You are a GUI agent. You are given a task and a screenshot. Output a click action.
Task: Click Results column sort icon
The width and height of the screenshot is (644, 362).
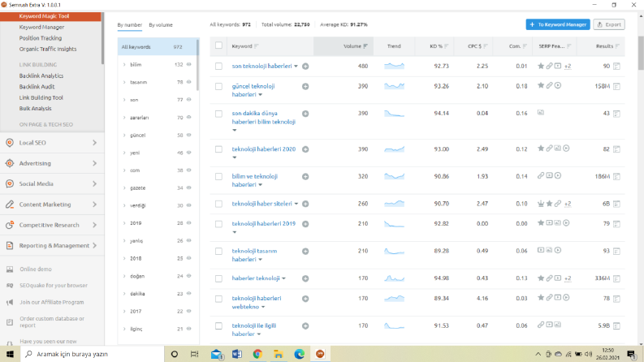[617, 46]
